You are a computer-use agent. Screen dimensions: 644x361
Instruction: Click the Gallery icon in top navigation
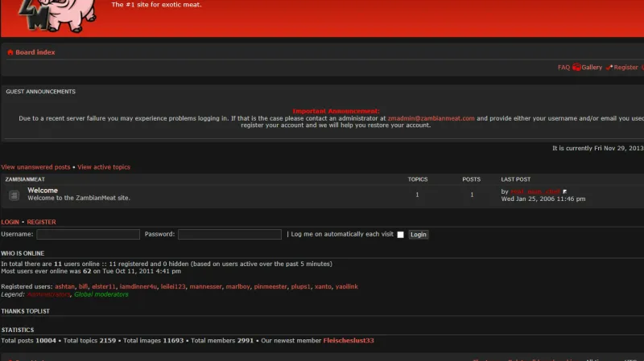[x=576, y=68]
